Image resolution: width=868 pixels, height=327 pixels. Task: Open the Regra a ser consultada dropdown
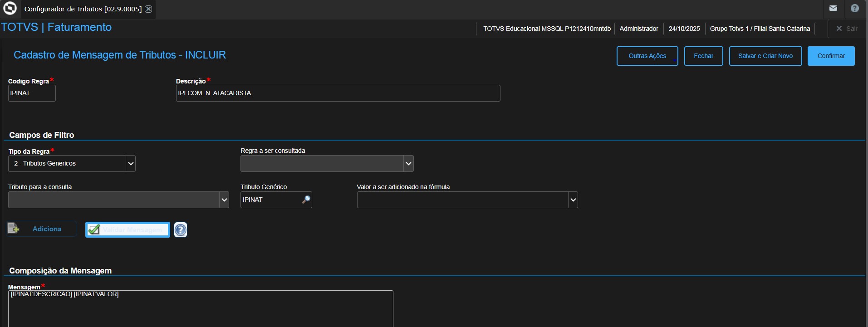408,163
